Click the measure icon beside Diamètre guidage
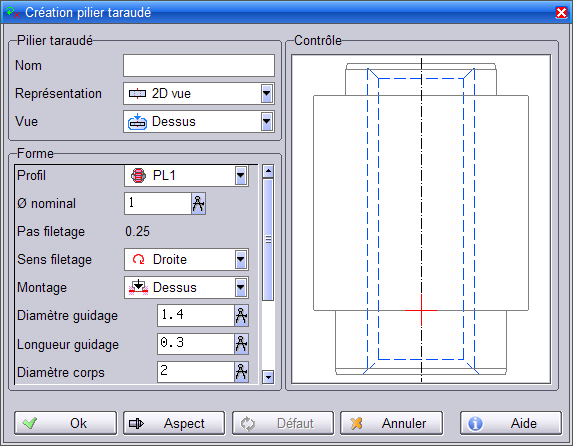Viewport: 573px width, 446px height. (x=241, y=315)
